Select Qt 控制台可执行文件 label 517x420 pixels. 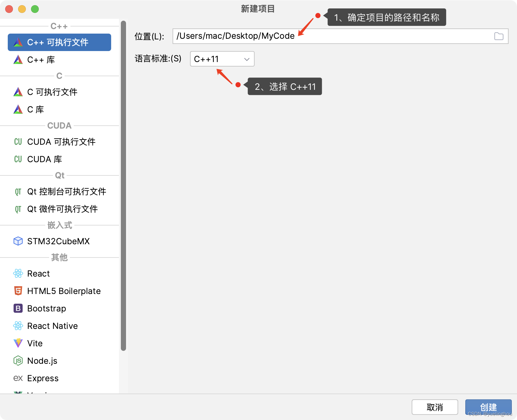coord(67,192)
